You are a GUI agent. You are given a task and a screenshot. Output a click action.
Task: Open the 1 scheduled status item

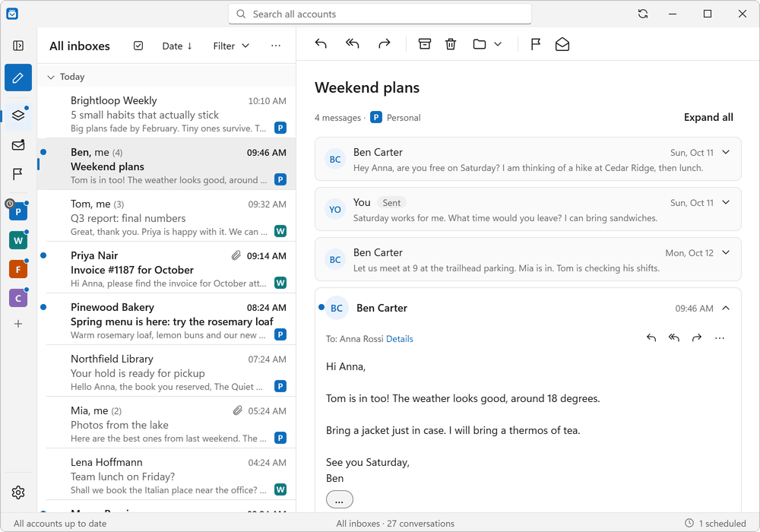coord(715,524)
